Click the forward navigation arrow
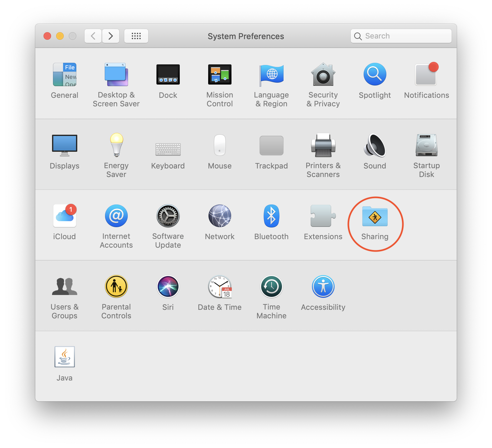The width and height of the screenshot is (492, 448). (111, 36)
